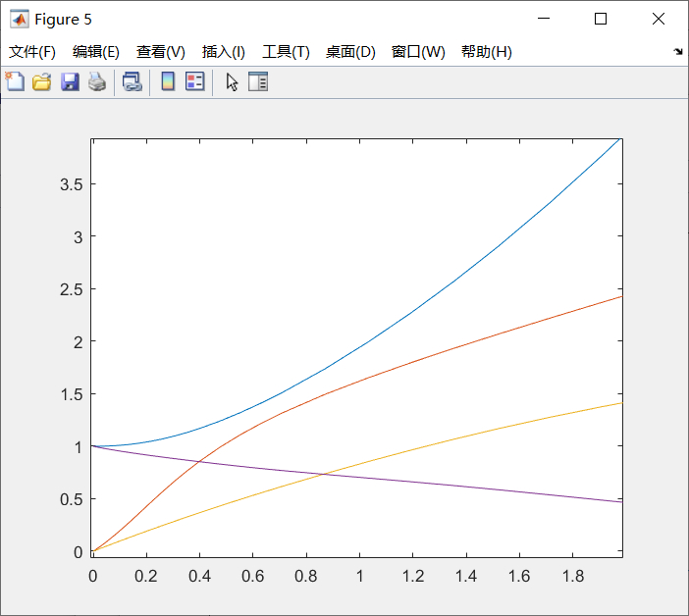Insert a colorbar using the toolbar icon

pos(168,81)
